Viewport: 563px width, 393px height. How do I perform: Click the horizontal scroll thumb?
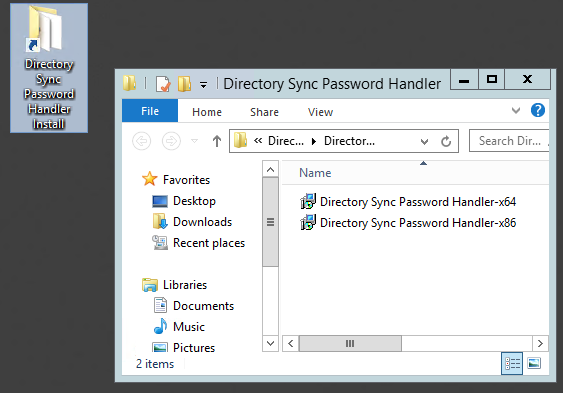350,344
